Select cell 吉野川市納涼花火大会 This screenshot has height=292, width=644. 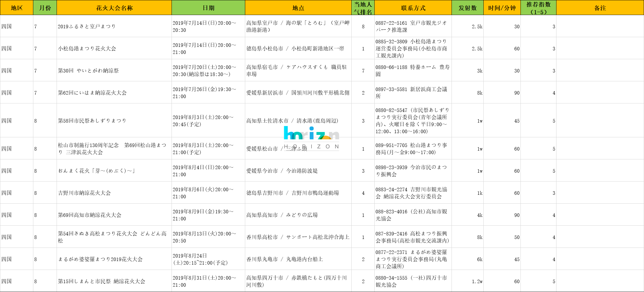[x=114, y=193]
